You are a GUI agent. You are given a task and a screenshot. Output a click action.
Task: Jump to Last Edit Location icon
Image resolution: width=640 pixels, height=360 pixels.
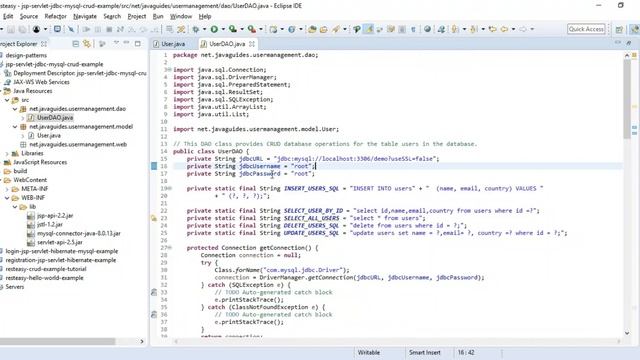point(493,29)
